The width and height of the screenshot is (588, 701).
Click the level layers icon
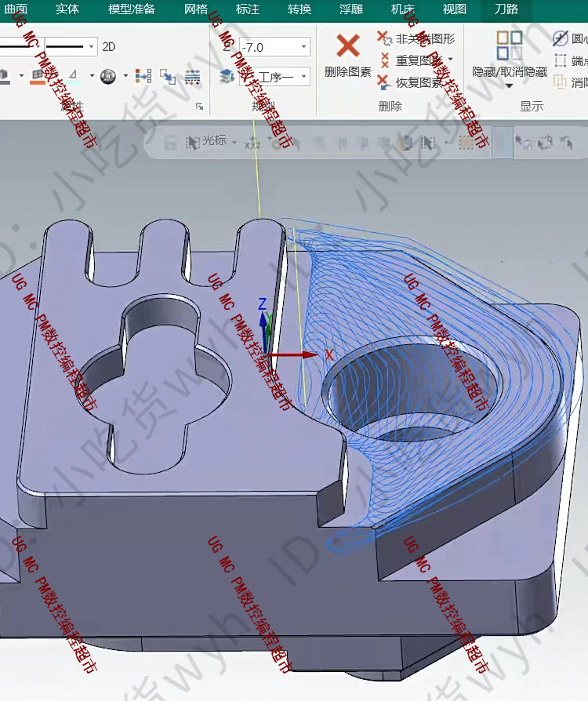227,76
